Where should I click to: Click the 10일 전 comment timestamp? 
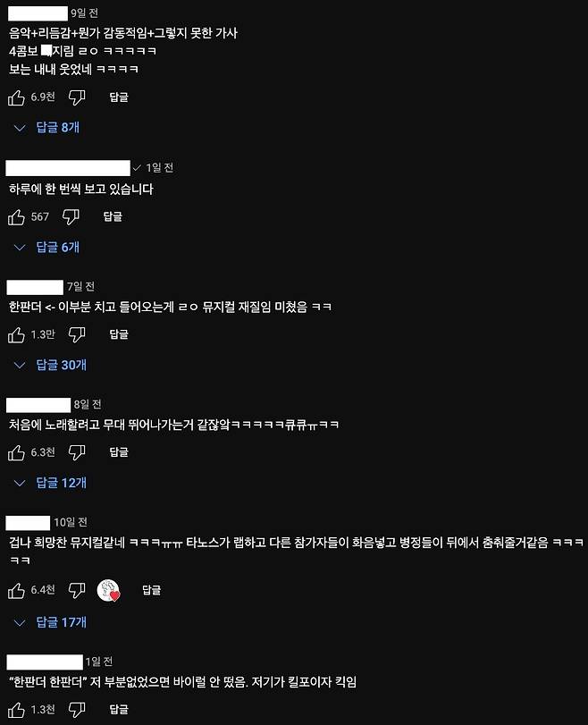[x=71, y=522]
